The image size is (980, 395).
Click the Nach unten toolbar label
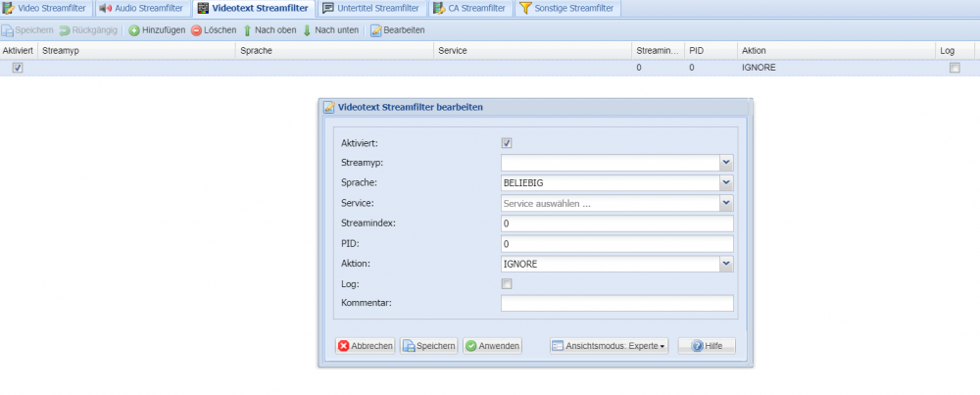337,30
